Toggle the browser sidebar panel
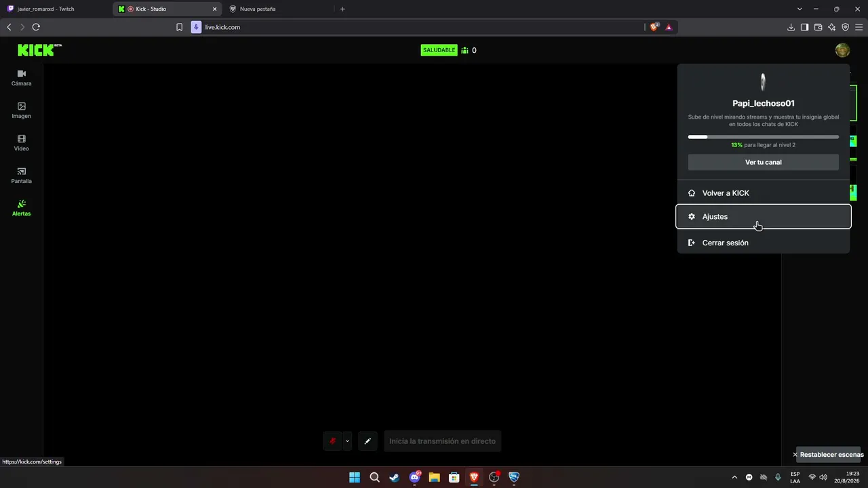The image size is (868, 488). (804, 27)
